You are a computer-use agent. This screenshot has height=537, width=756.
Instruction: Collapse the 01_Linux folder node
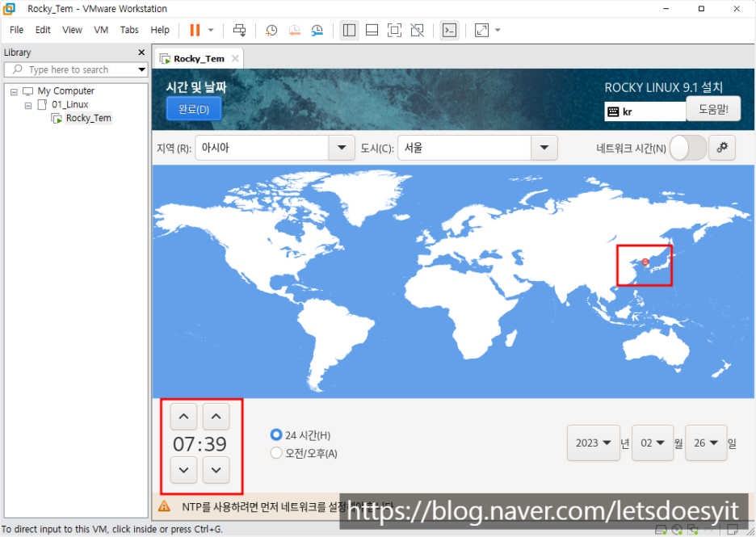tap(28, 105)
